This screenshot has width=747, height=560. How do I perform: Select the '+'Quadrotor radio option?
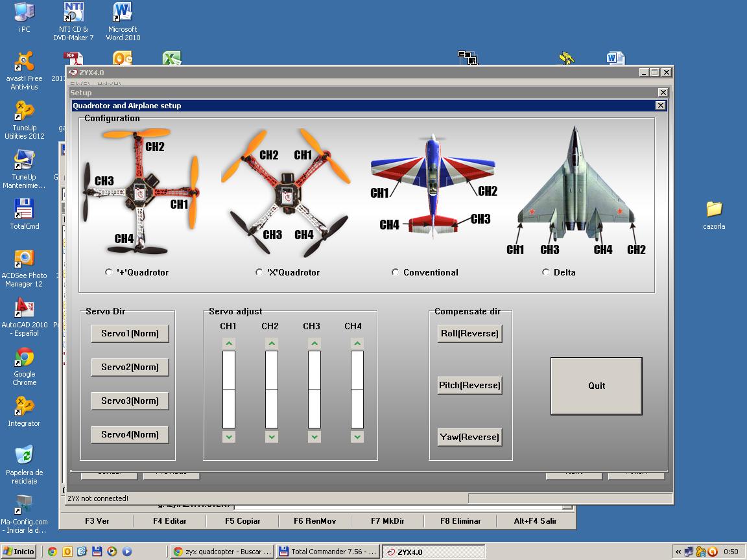[109, 272]
